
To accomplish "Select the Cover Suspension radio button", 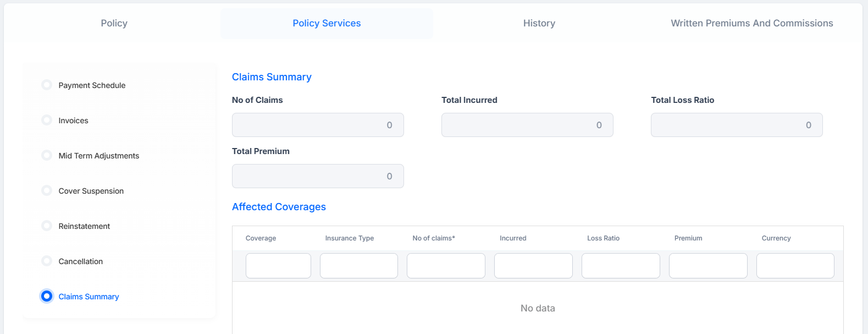I will (47, 190).
